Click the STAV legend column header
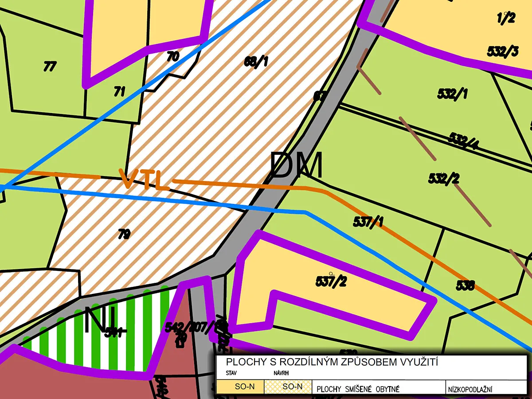The width and height of the screenshot is (532, 399). coord(231,373)
